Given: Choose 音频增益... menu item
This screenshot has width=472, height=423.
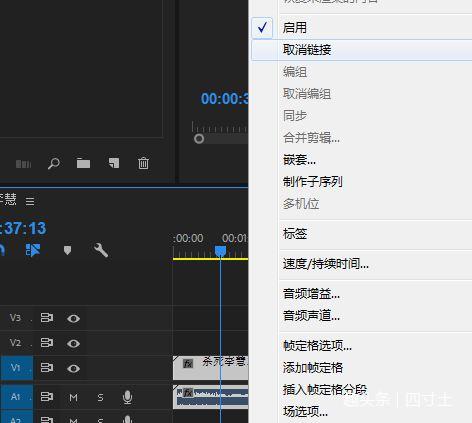Looking at the screenshot, I should (x=362, y=294).
